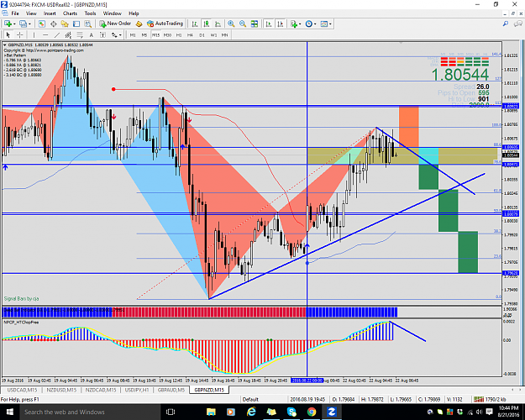Click the search magnifier at top right
The image size is (525, 420).
coord(506,24)
